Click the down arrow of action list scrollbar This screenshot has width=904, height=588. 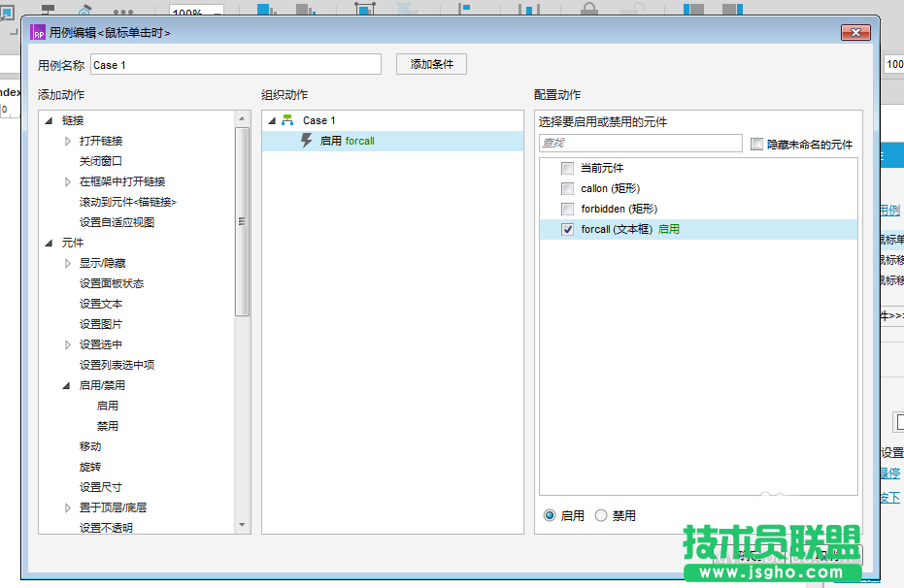(243, 525)
